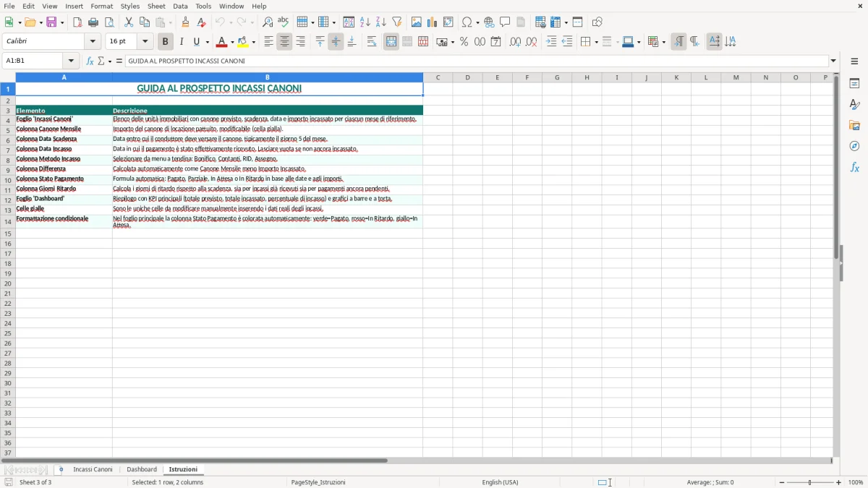Toggle Align Left

(x=268, y=42)
